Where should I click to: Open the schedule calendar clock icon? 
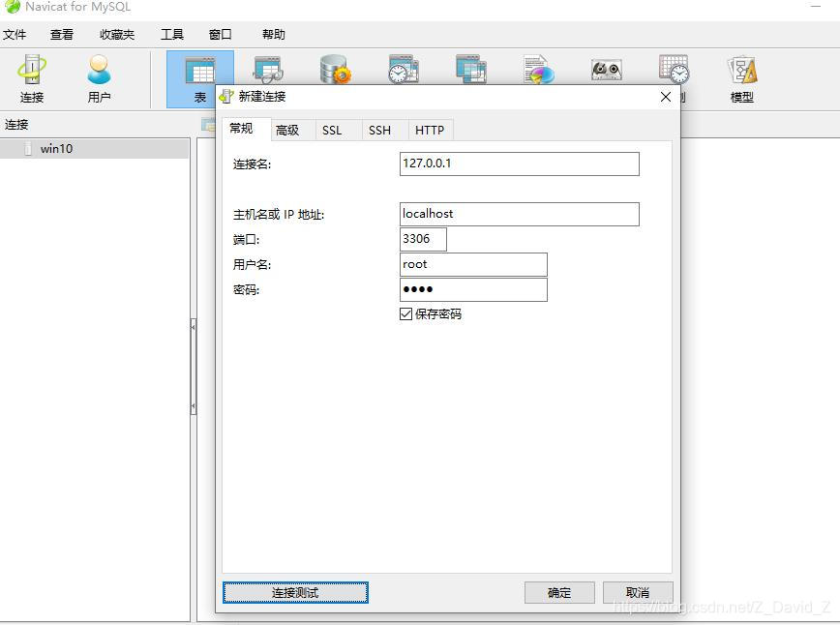coord(674,70)
